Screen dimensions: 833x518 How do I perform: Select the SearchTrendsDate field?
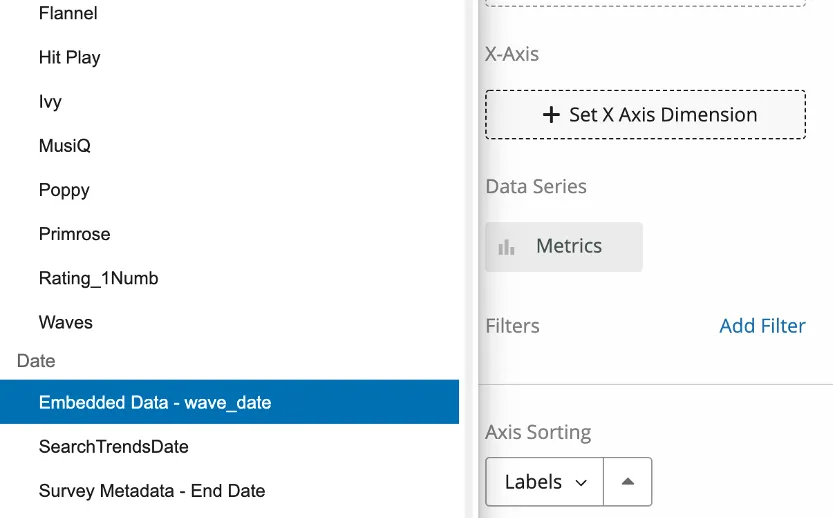(114, 447)
